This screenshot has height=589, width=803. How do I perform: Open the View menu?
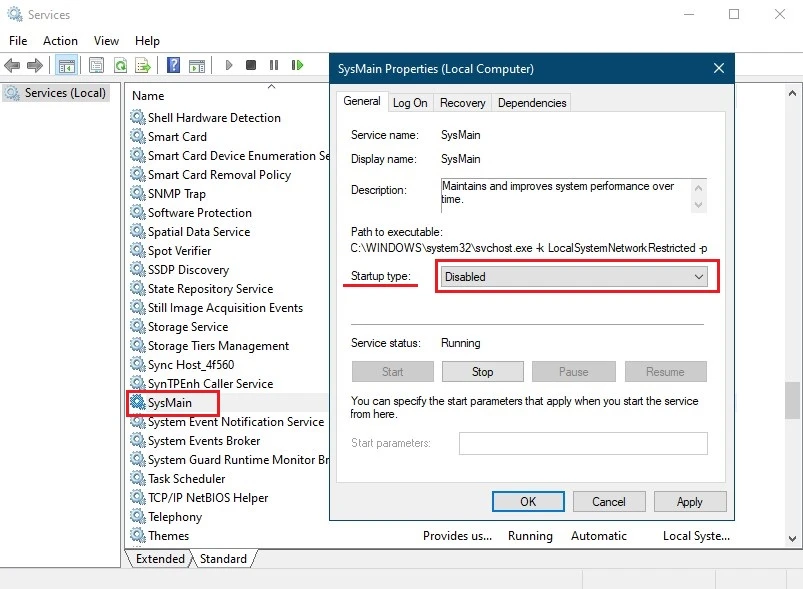click(x=106, y=41)
